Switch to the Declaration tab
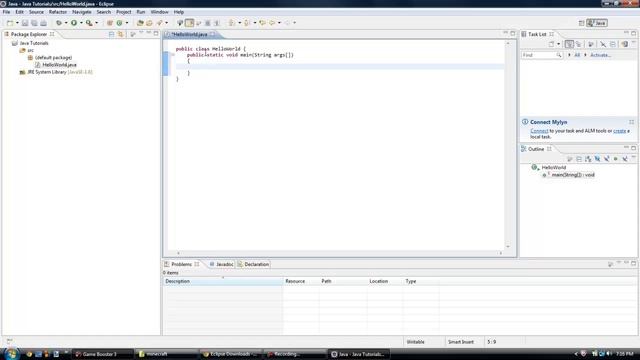 [253, 264]
